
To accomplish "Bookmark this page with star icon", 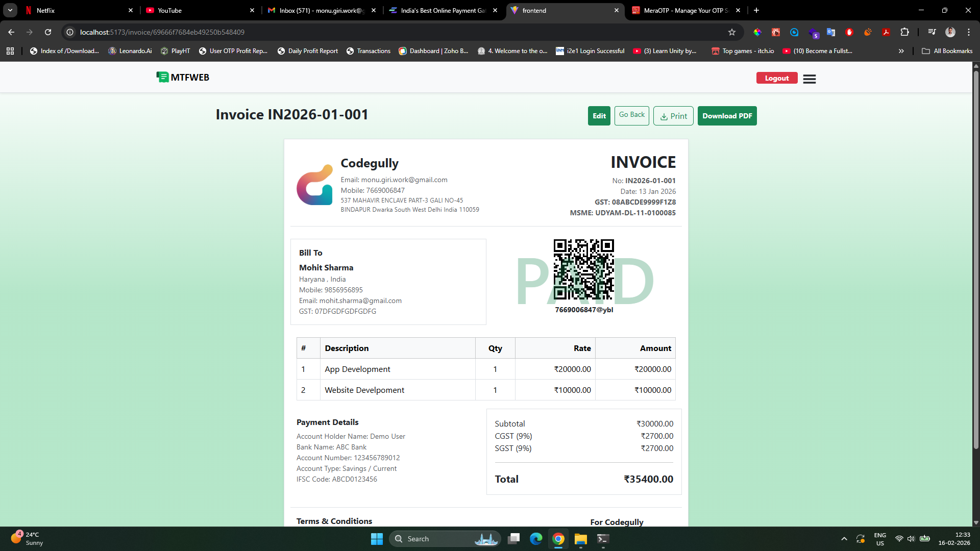I will point(731,32).
